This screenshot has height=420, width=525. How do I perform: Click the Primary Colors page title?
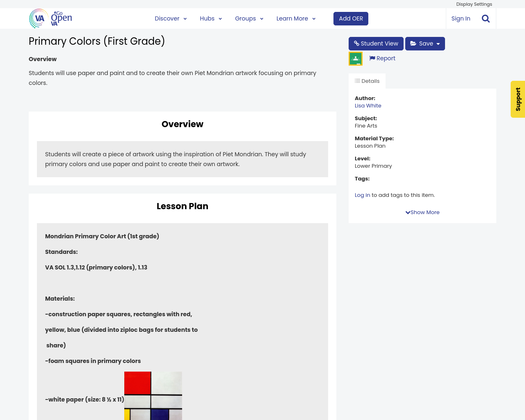[x=97, y=41]
